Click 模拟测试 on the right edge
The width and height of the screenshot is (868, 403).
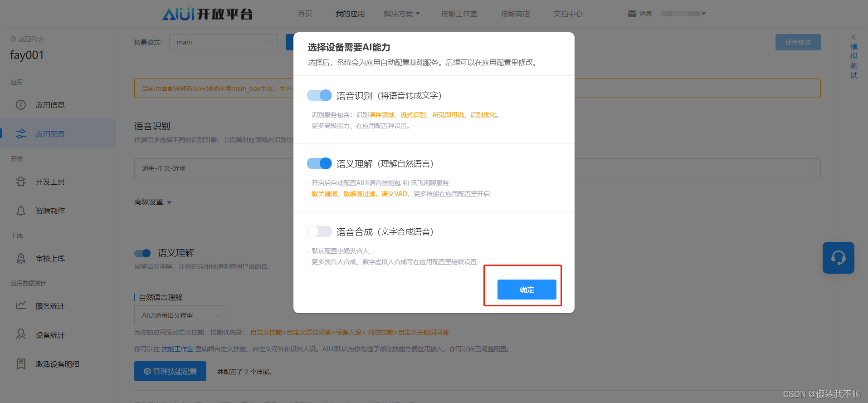(854, 61)
